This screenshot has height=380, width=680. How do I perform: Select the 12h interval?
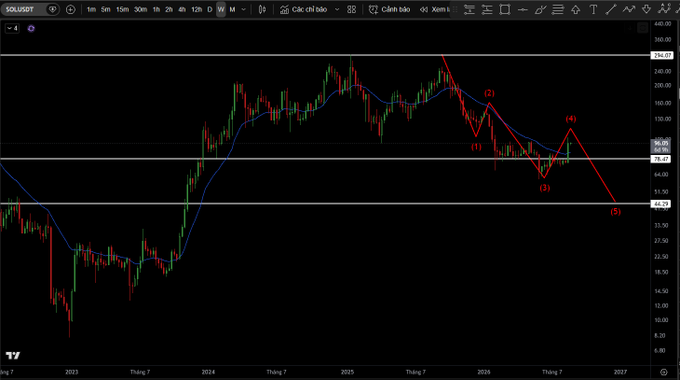tap(196, 9)
